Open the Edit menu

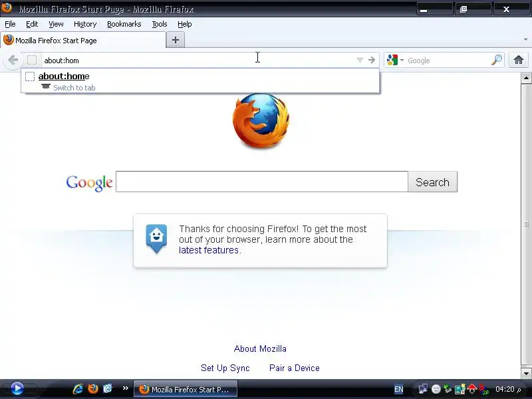pyautogui.click(x=32, y=24)
